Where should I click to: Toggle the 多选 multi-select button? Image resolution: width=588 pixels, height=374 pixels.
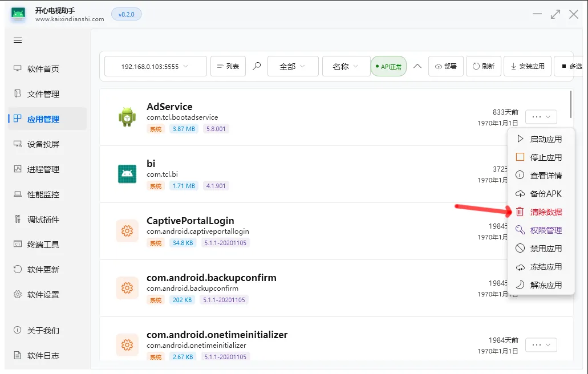(x=570, y=66)
